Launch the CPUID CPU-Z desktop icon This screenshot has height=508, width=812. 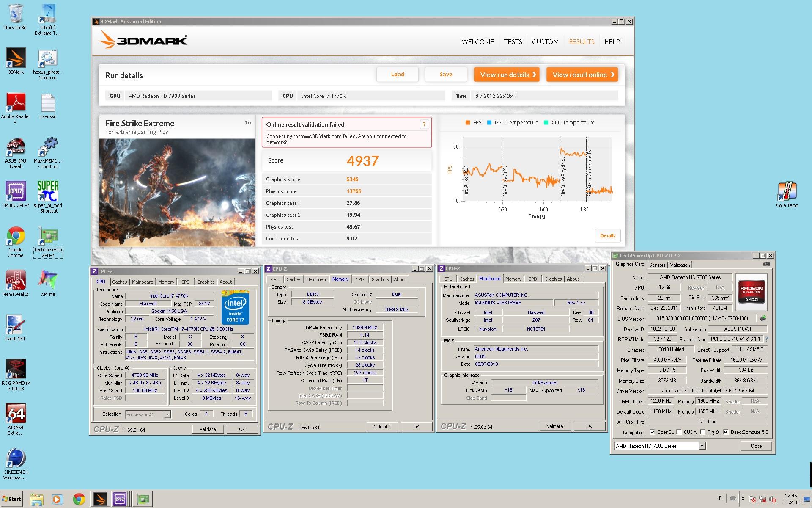16,194
